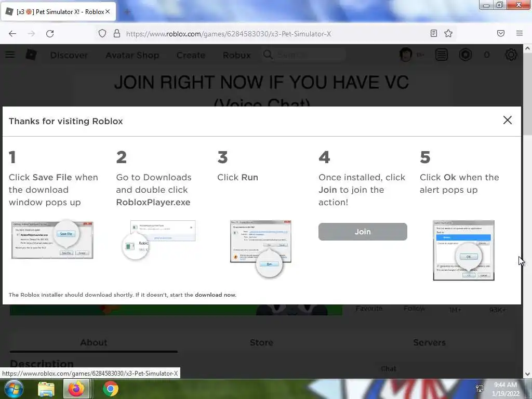Open the Create menu item
532x399 pixels.
tap(191, 55)
